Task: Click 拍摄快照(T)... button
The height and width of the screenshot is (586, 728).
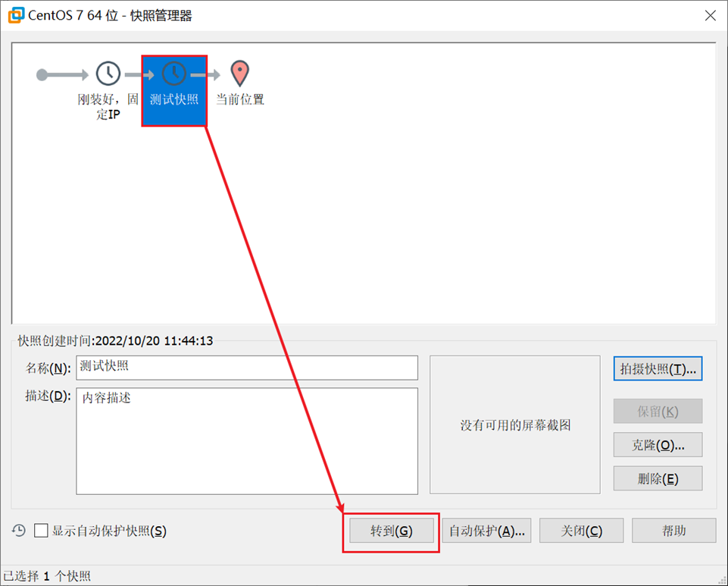Action: (658, 369)
